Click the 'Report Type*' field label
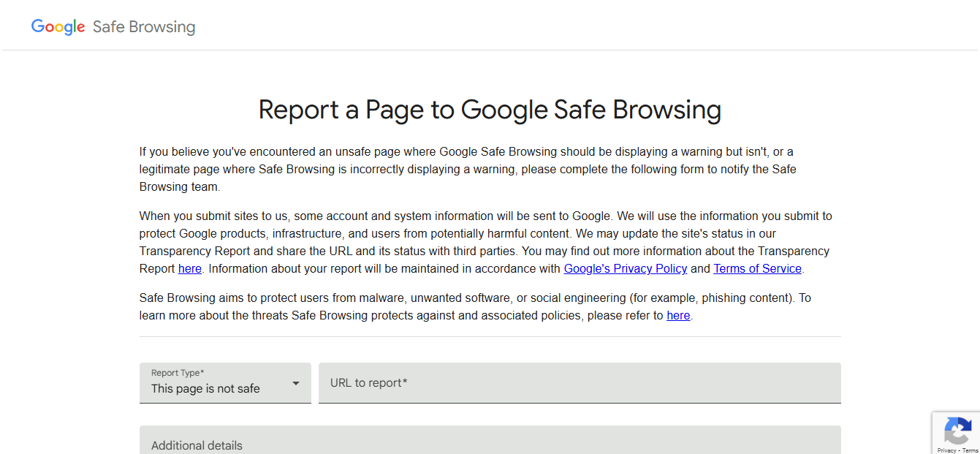The width and height of the screenshot is (980, 454). click(x=178, y=373)
